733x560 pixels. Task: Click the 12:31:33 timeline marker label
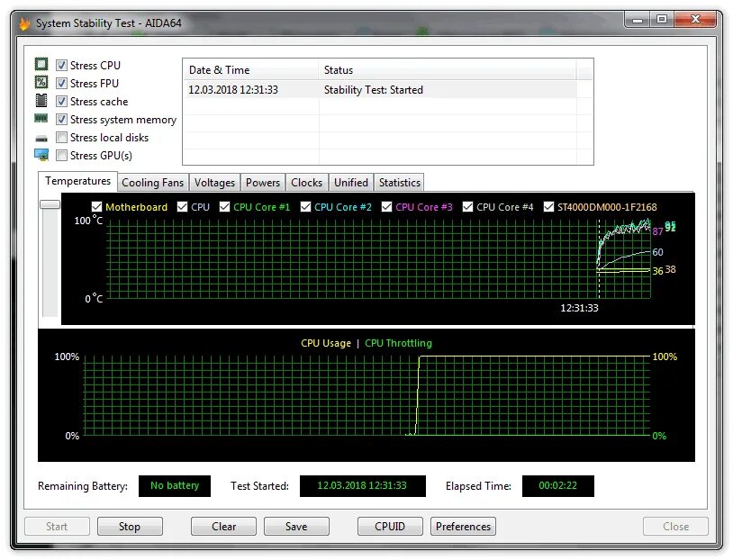(x=579, y=308)
